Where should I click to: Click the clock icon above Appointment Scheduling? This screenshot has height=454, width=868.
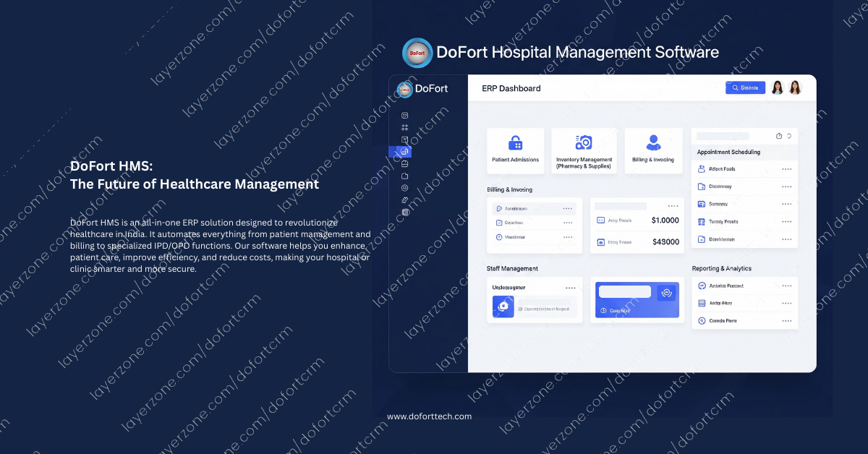779,136
